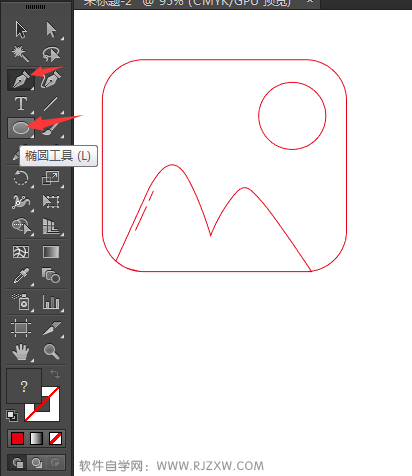412x476 pixels.
Task: Select the Scale tool
Action: point(51,178)
